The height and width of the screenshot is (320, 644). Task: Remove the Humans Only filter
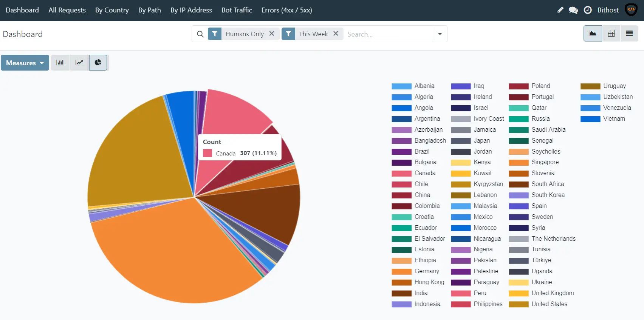[x=272, y=34]
